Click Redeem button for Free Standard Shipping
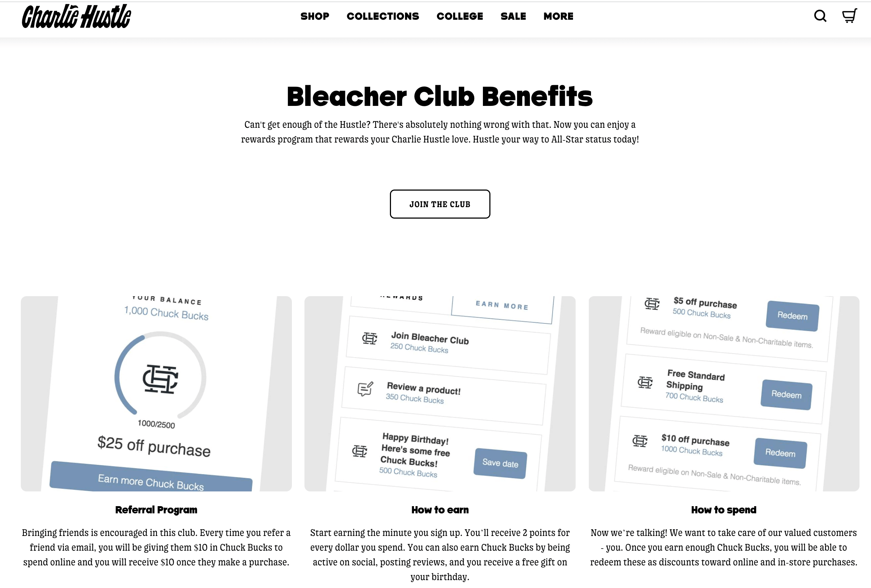 point(785,395)
